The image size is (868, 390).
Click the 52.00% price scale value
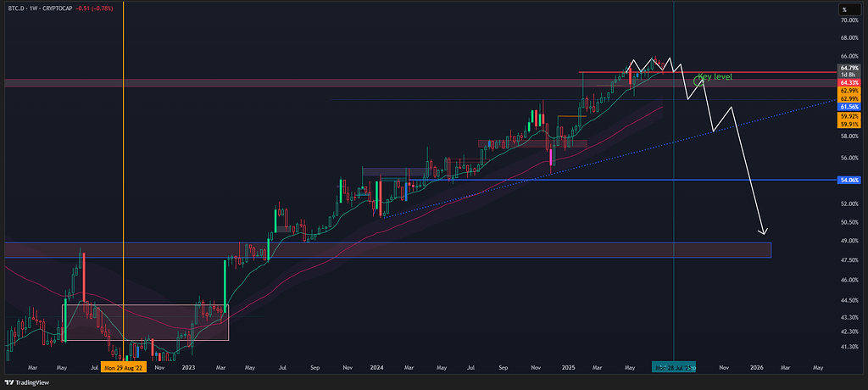tap(849, 203)
